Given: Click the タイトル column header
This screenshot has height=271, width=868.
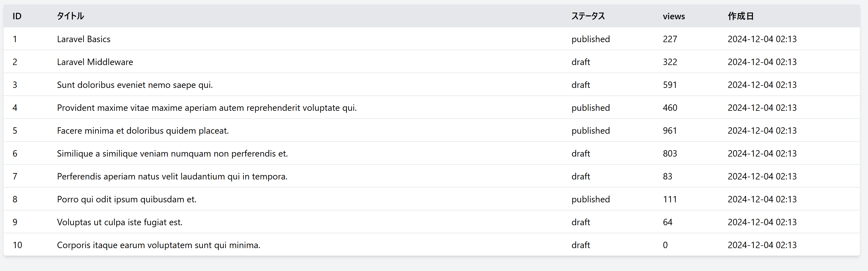Looking at the screenshot, I should click(71, 16).
